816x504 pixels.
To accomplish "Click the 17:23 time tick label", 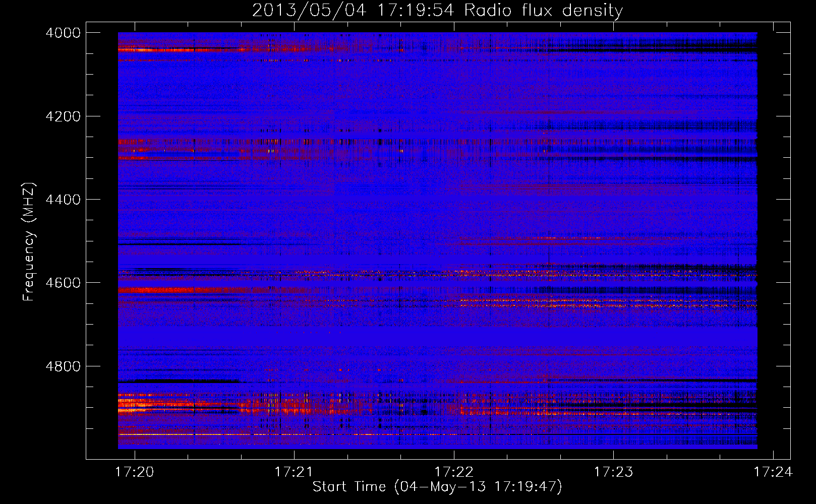I will tap(613, 472).
